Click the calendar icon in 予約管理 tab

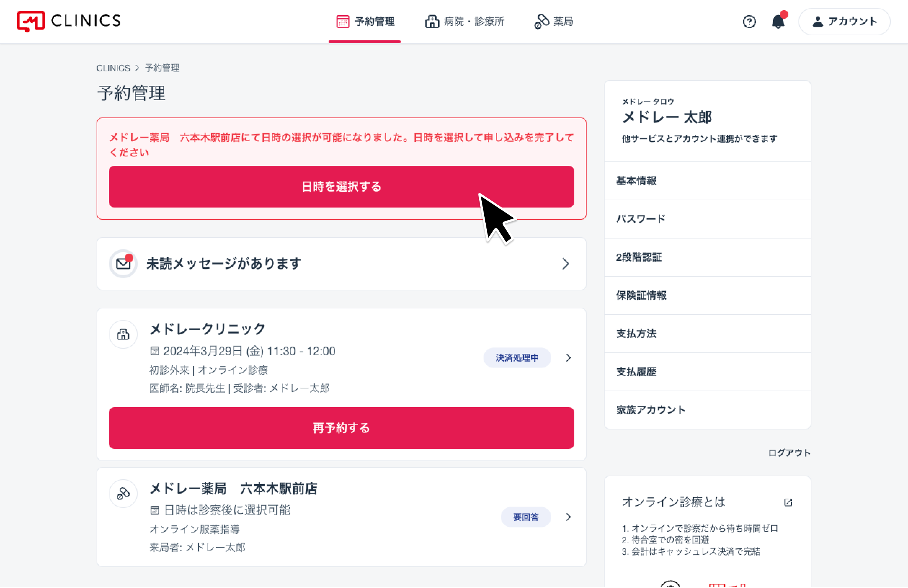pos(343,22)
